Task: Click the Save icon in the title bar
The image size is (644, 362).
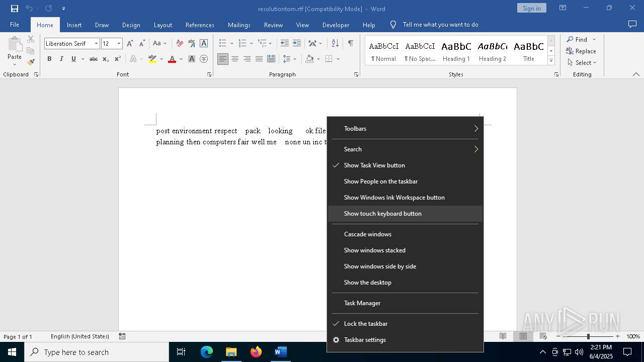Action: 15,9
